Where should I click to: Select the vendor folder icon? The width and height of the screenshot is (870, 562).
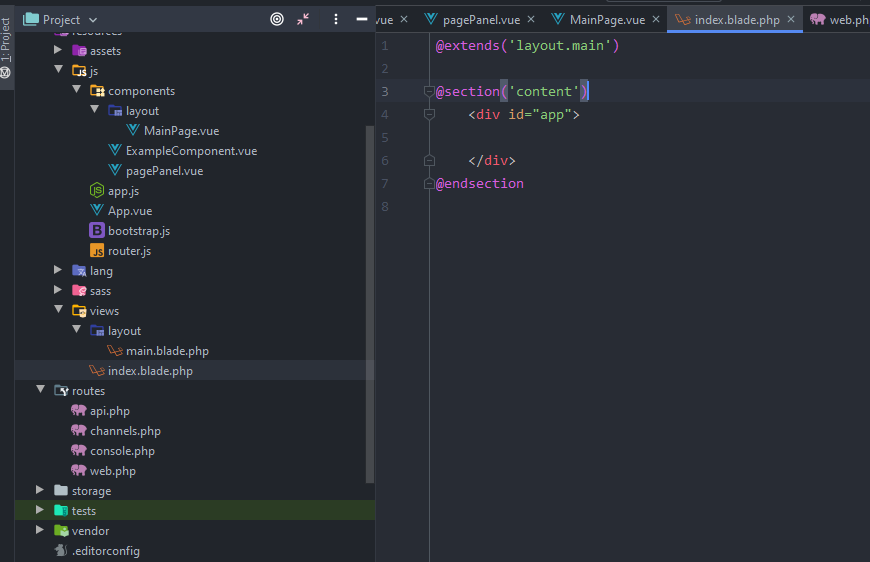61,530
